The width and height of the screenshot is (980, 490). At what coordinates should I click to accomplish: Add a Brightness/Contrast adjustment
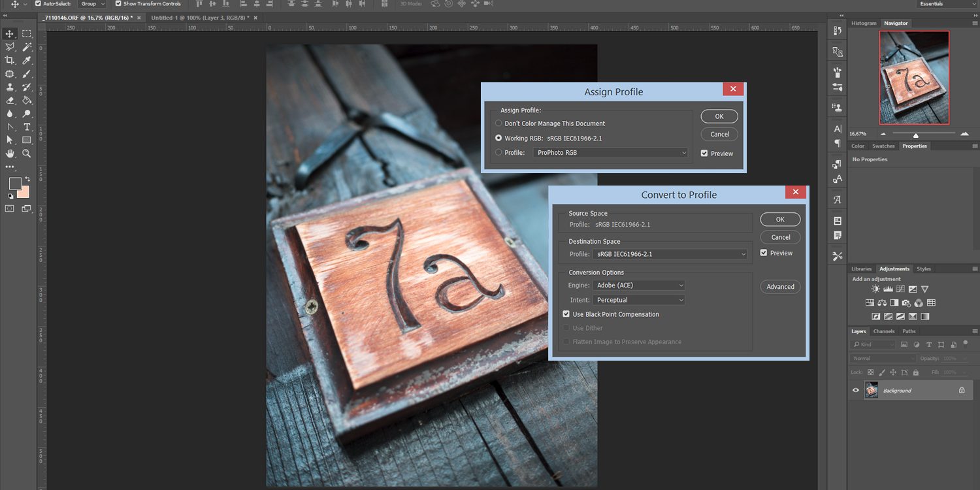pos(875,289)
